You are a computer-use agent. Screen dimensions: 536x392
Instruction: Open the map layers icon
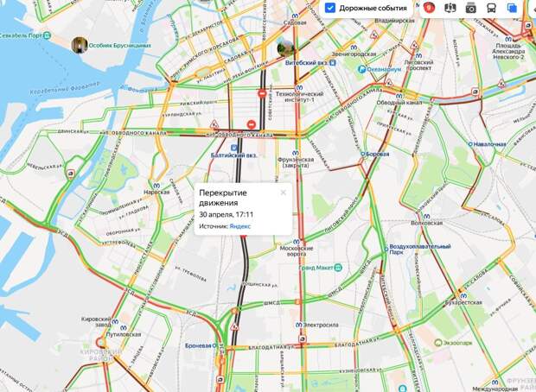pos(512,8)
